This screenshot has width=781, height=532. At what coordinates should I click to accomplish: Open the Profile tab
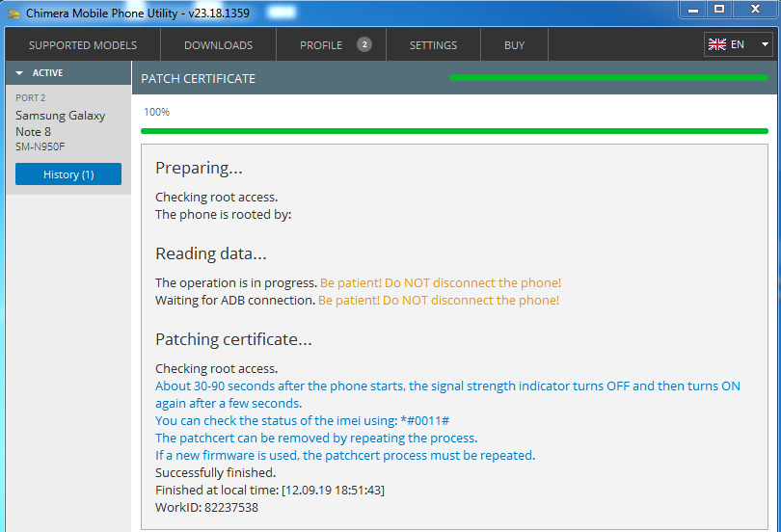click(321, 45)
